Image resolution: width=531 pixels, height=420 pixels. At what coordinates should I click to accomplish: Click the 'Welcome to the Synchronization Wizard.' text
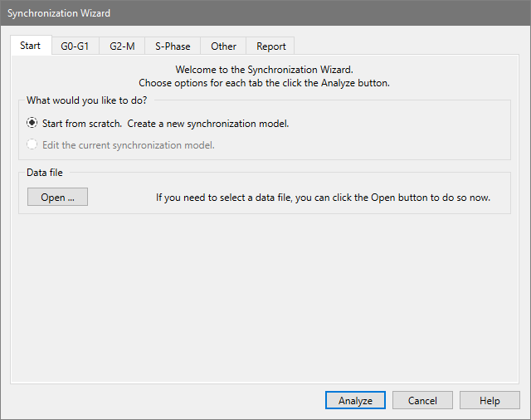point(264,70)
